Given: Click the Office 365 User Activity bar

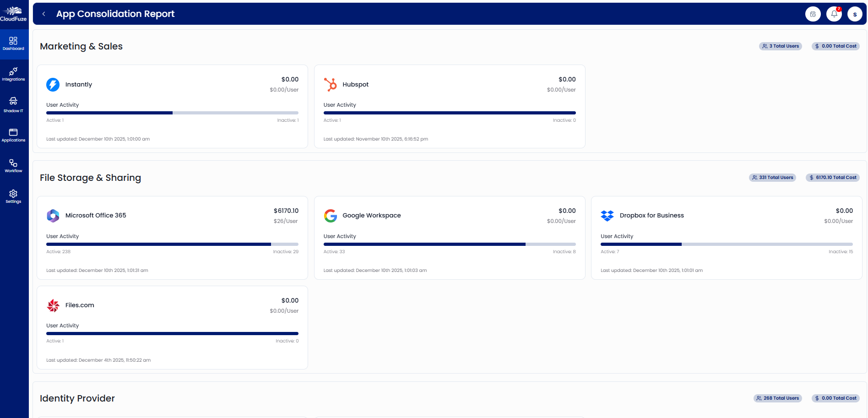Looking at the screenshot, I should tap(172, 244).
